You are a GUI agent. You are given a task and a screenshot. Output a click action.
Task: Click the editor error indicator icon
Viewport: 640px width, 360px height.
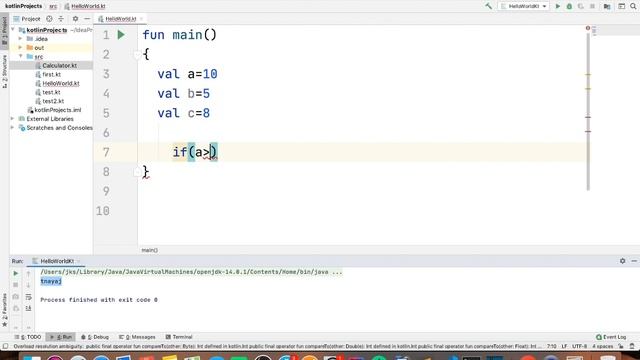pos(588,28)
